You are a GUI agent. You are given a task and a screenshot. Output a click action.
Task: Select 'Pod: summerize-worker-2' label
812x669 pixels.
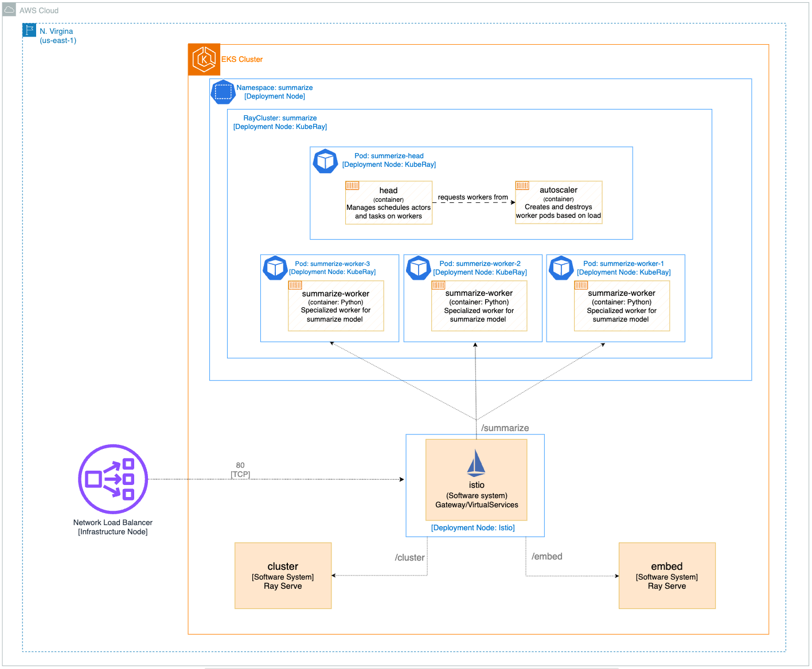[480, 264]
